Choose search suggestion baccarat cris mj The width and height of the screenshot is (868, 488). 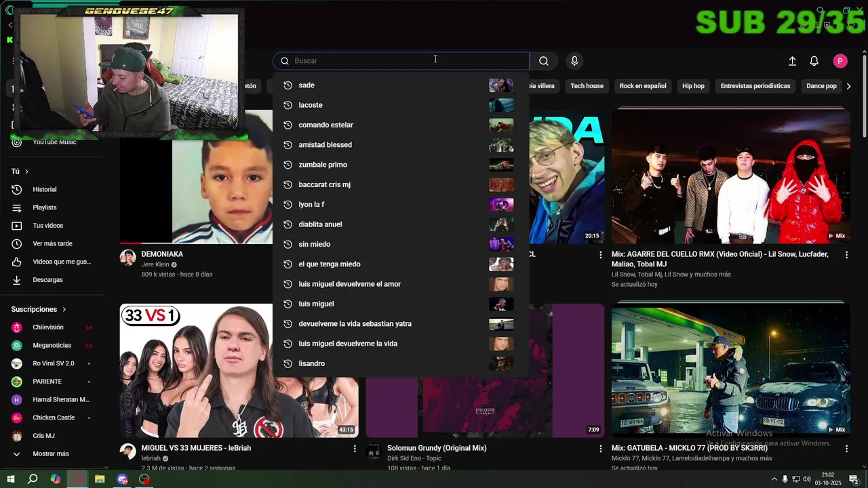click(x=400, y=184)
